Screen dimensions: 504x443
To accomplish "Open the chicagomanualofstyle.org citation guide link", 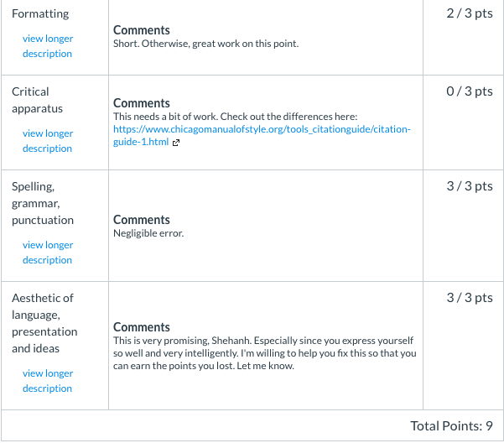I will coord(262,135).
